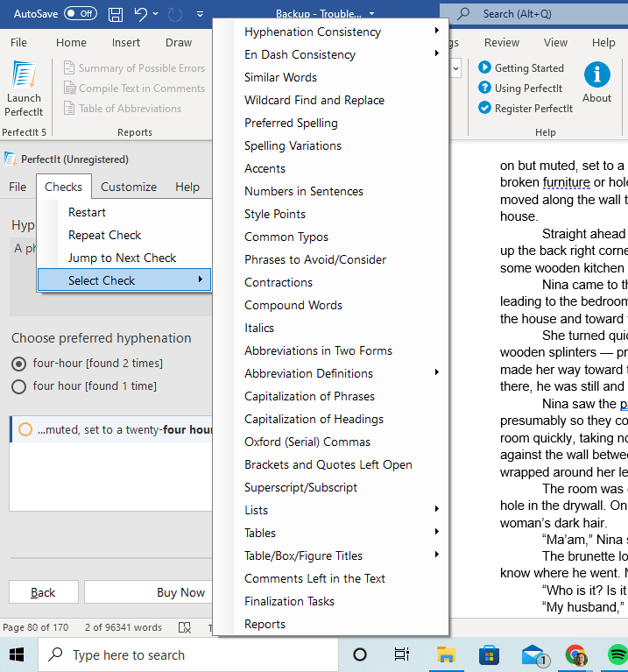
Task: Open Cortana circle icon on taskbar
Action: 360,654
